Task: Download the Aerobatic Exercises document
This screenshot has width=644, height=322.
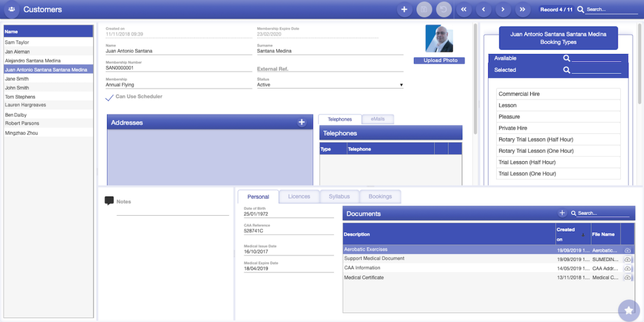Action: pos(627,250)
